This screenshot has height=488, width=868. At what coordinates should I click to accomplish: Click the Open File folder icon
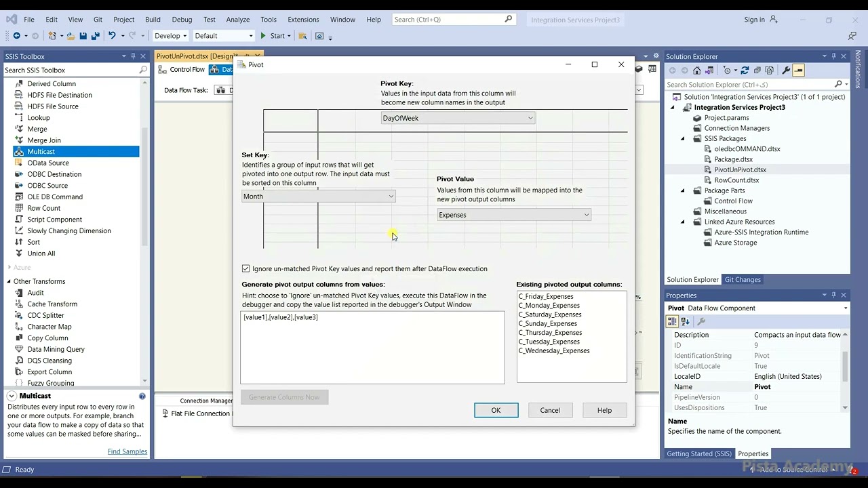coord(70,36)
